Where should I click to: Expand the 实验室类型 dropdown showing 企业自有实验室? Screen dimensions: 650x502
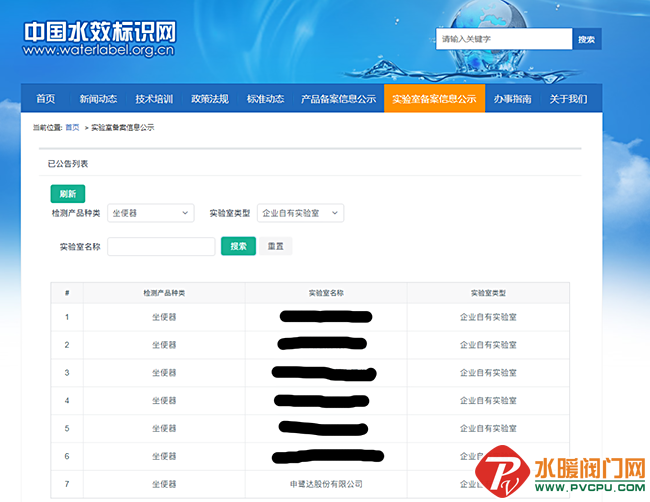point(300,213)
